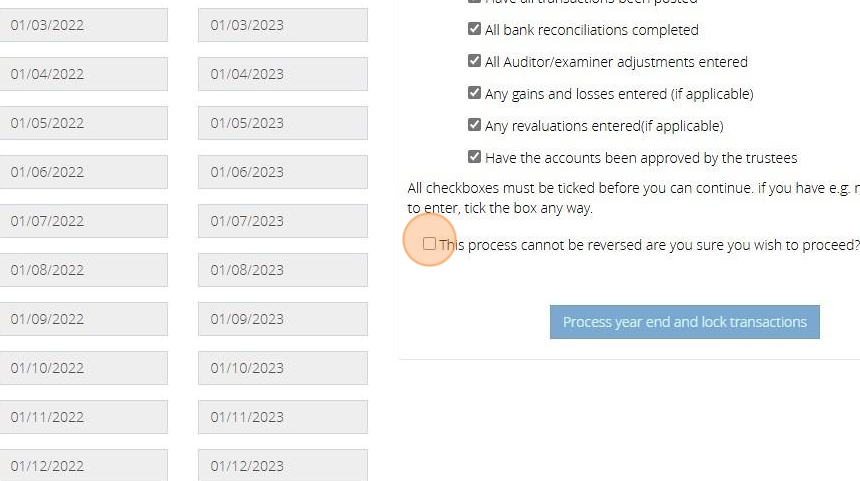Uncheck 'Any gains and losses entered' box
The width and height of the screenshot is (860, 481).
[x=474, y=93]
